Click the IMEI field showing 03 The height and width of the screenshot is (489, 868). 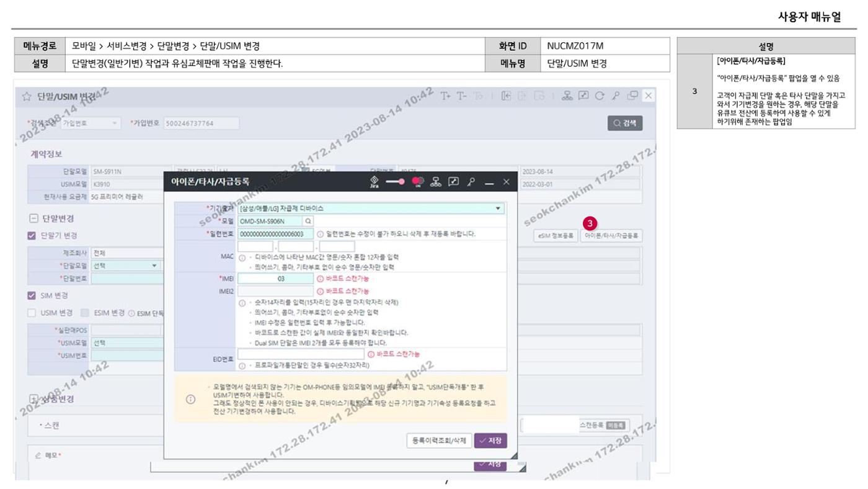(275, 279)
